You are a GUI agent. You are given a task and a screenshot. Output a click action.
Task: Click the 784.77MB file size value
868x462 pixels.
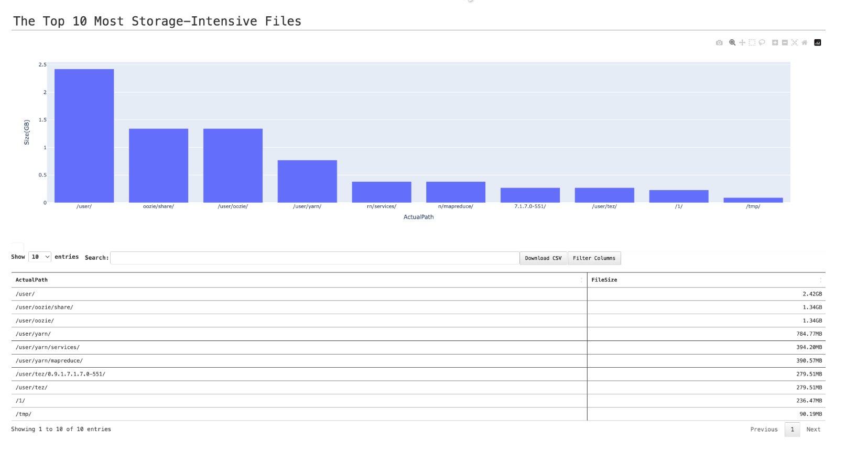[x=809, y=334]
